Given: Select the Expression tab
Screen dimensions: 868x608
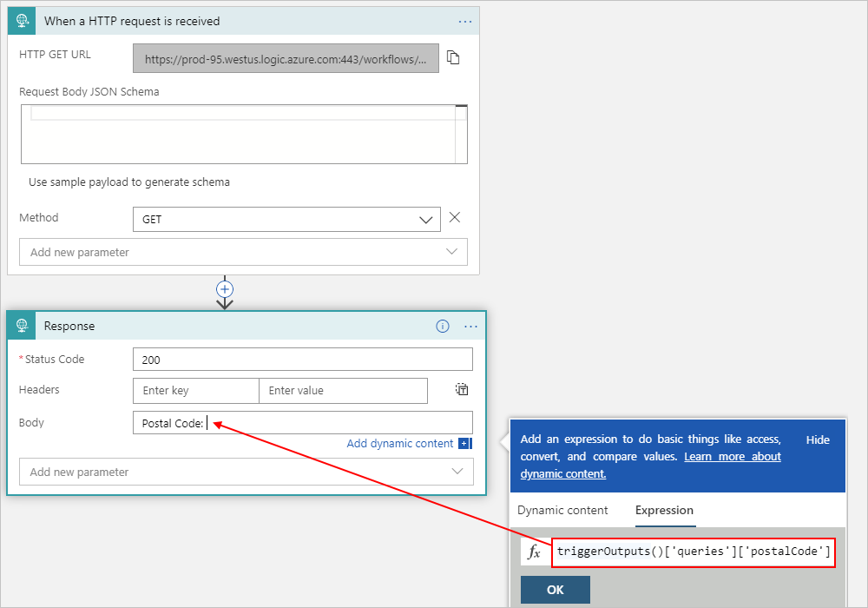Looking at the screenshot, I should click(x=664, y=511).
